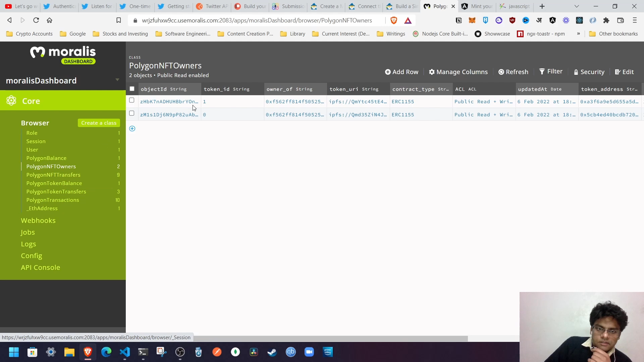This screenshot has width=644, height=362.
Task: Open the MetaMask fox extension
Action: pyautogui.click(x=472, y=20)
